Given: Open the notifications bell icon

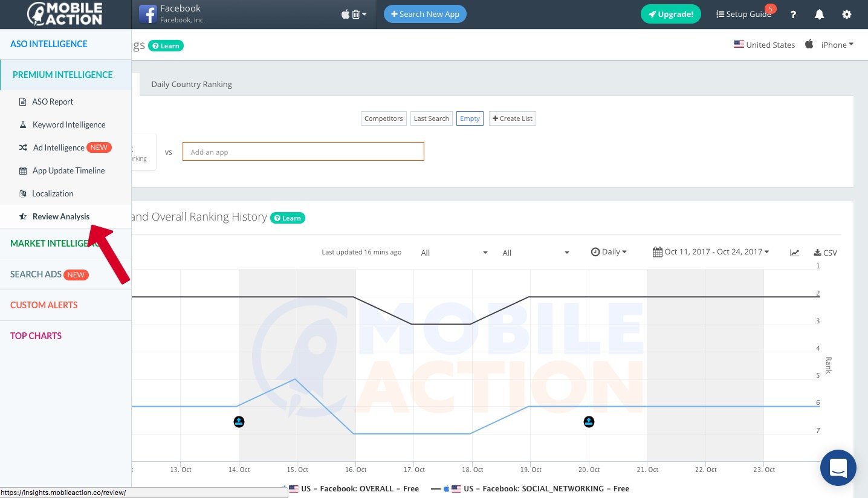Looking at the screenshot, I should (820, 15).
